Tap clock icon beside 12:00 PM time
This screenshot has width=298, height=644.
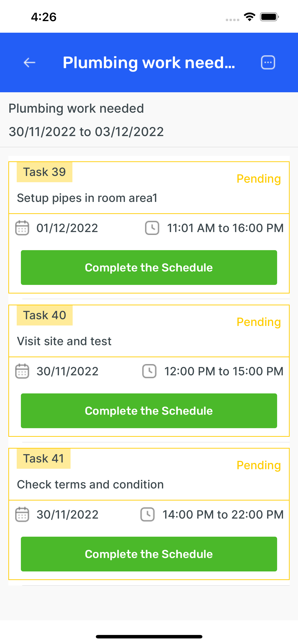click(149, 371)
